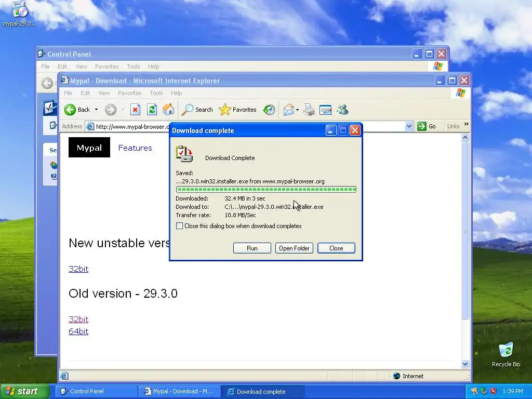Open the Help menu in Internet Explorer

[x=176, y=93]
